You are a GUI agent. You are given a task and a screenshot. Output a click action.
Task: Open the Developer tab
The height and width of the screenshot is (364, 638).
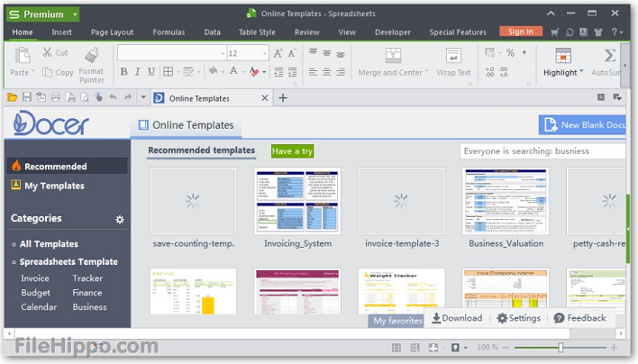tap(392, 32)
